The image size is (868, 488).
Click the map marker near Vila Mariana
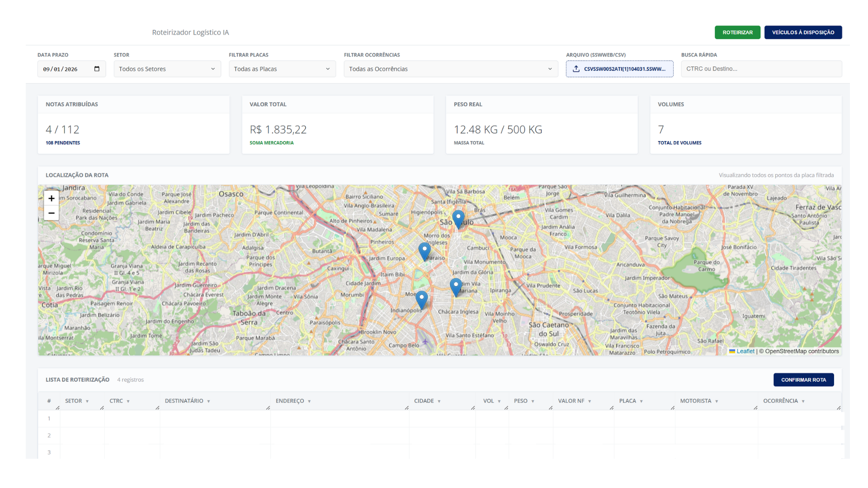(456, 286)
